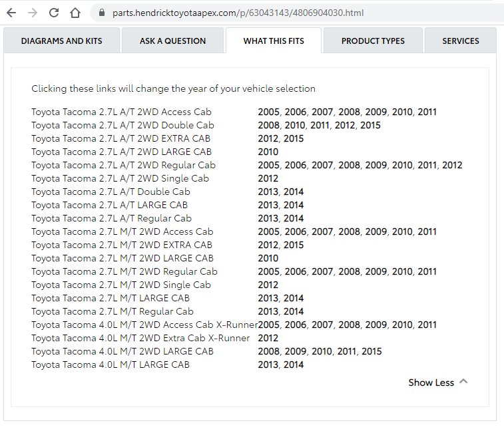
Task: Switch to the Services tab
Action: [x=461, y=41]
